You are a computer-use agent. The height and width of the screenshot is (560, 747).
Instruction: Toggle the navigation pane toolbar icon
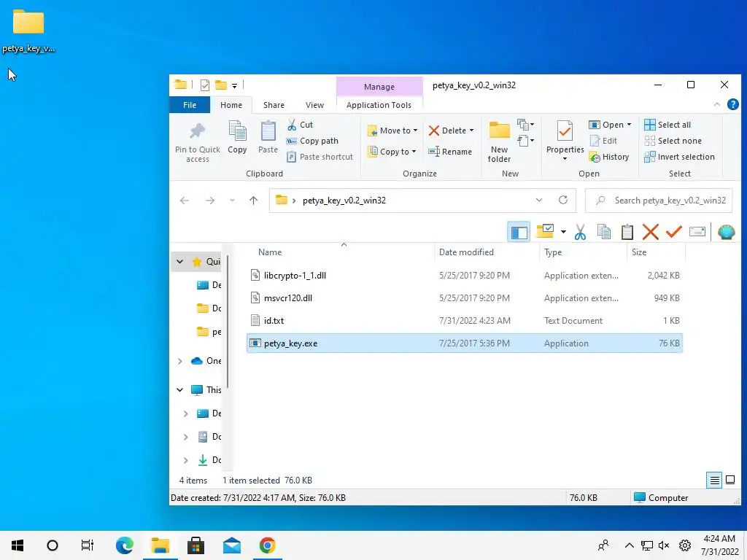519,232
